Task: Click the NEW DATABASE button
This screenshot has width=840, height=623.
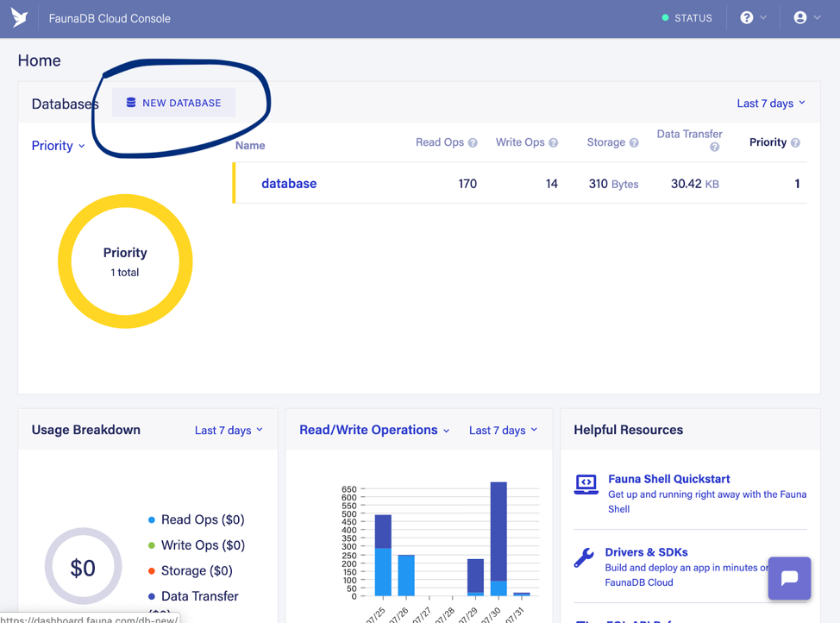Action: click(x=173, y=103)
